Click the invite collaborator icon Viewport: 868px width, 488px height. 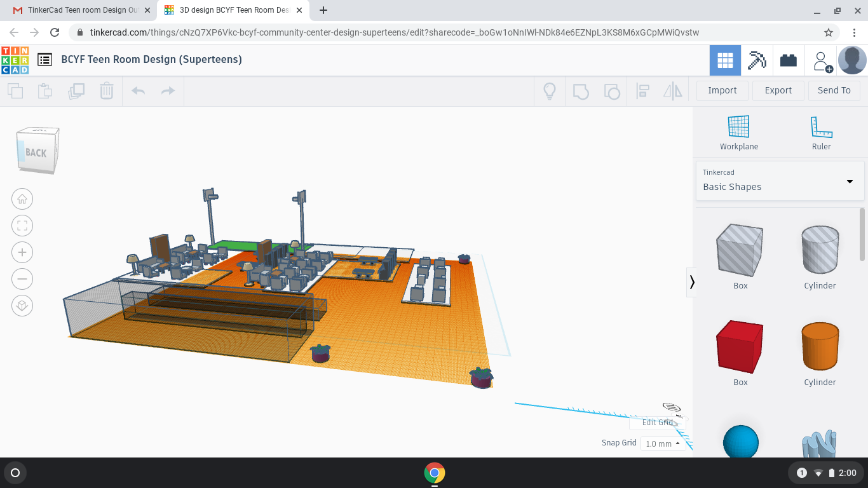[x=821, y=61]
